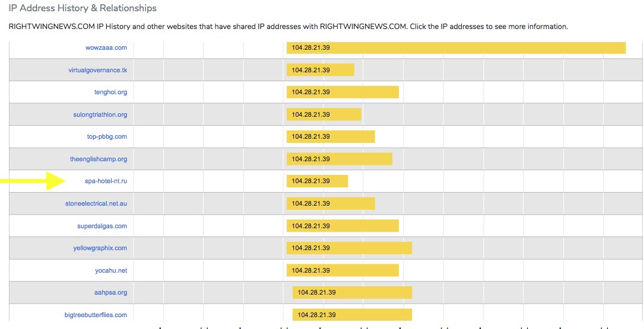Click the 104.28.21.39 bar for tenghoi.org
Screen dimensions: 644x329
343,92
